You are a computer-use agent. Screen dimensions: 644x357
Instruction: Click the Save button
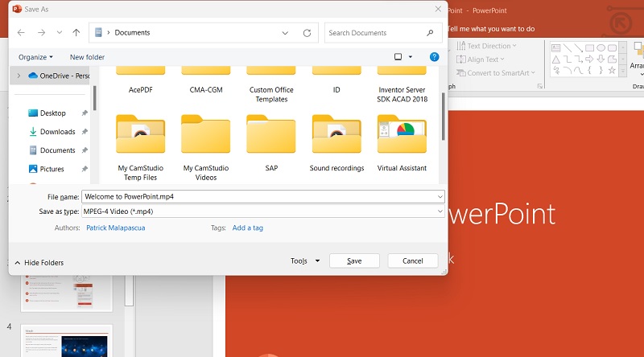point(354,261)
